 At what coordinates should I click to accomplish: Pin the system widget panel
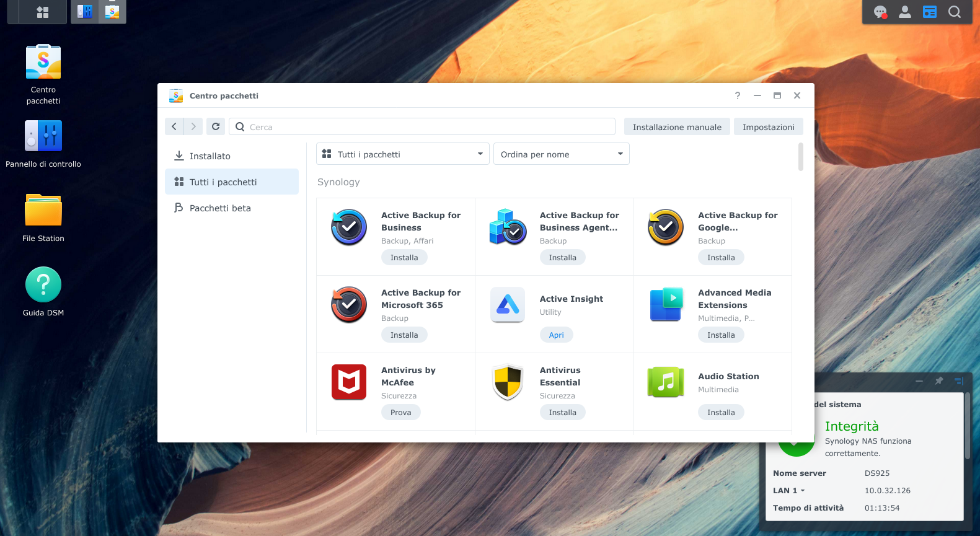click(939, 381)
